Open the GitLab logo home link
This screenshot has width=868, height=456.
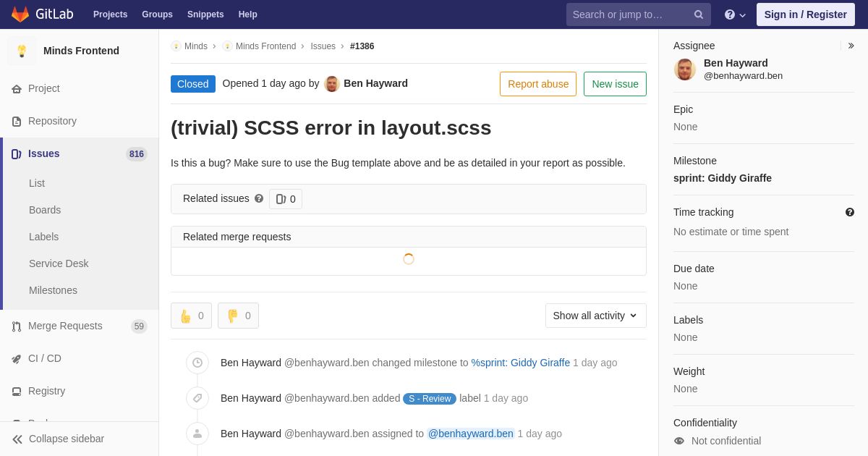(x=41, y=14)
